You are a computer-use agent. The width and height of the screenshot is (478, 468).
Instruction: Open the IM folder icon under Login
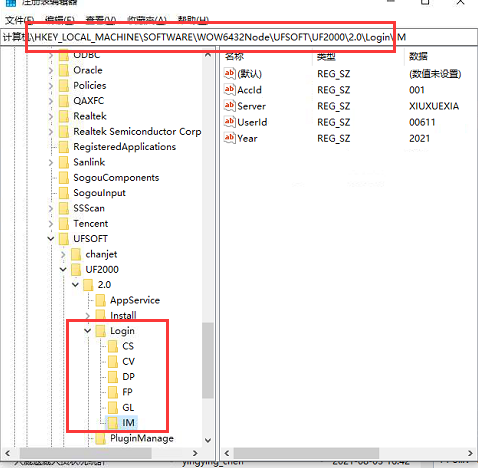click(113, 423)
